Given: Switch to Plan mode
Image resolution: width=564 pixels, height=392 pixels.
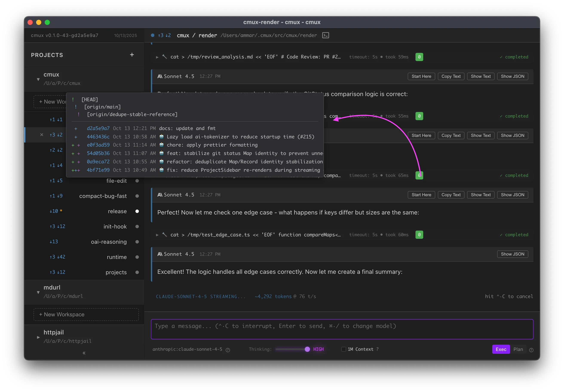Looking at the screenshot, I should click(518, 349).
